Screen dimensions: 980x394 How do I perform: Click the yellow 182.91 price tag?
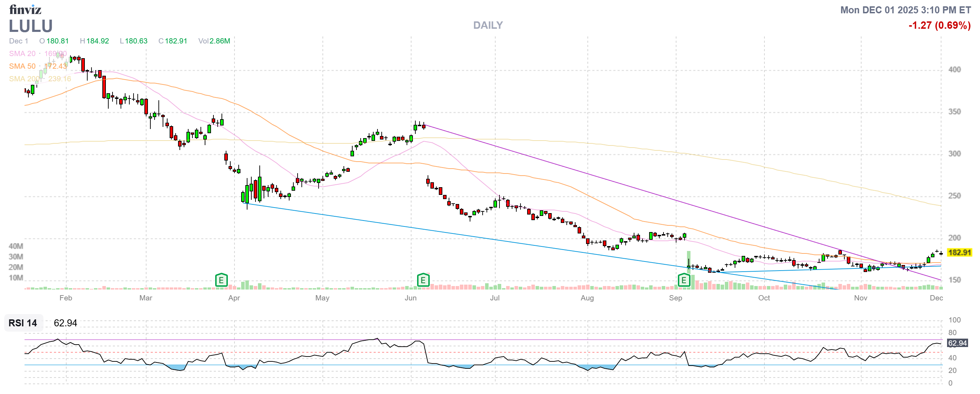(x=959, y=252)
